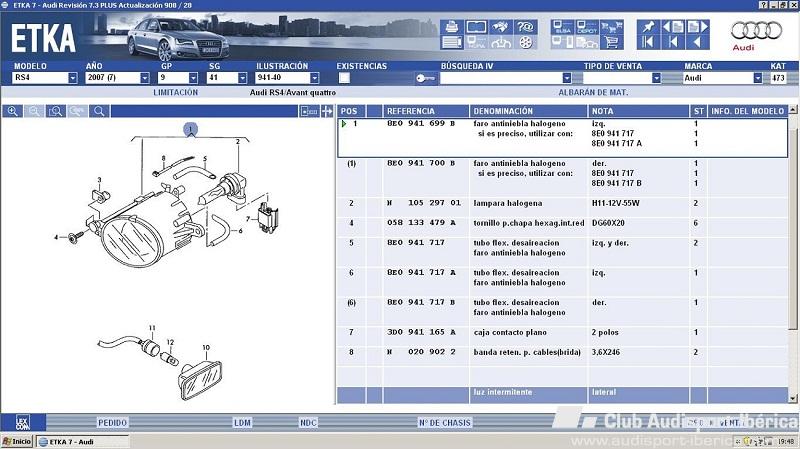Select part reference 3D0 941 165 A
The height and width of the screenshot is (449, 800).
pos(421,332)
